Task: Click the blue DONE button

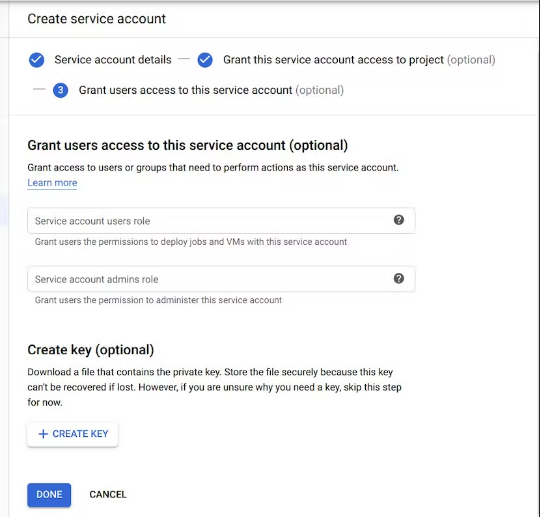Action: tap(49, 495)
